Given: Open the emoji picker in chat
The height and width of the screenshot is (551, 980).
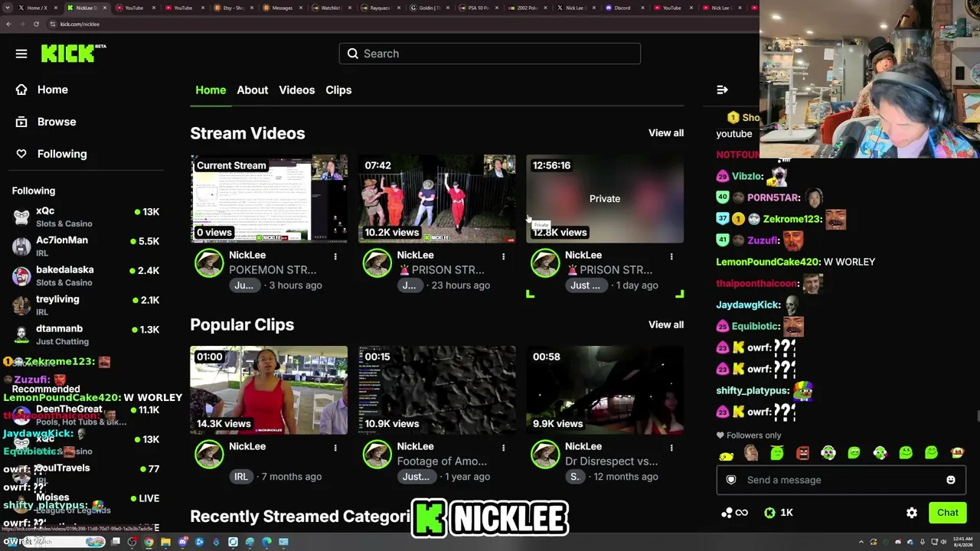Looking at the screenshot, I should tap(951, 480).
